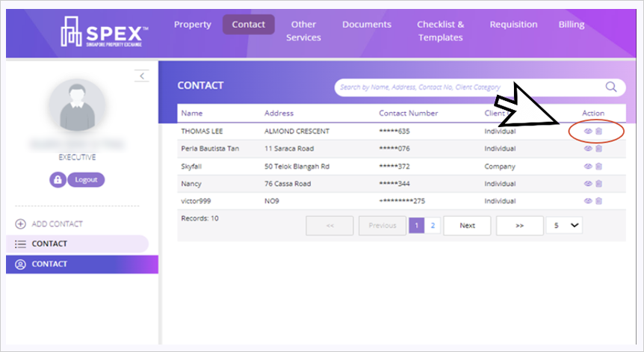Open the Billing menu
Screen dimensions: 644x352
pos(572,25)
